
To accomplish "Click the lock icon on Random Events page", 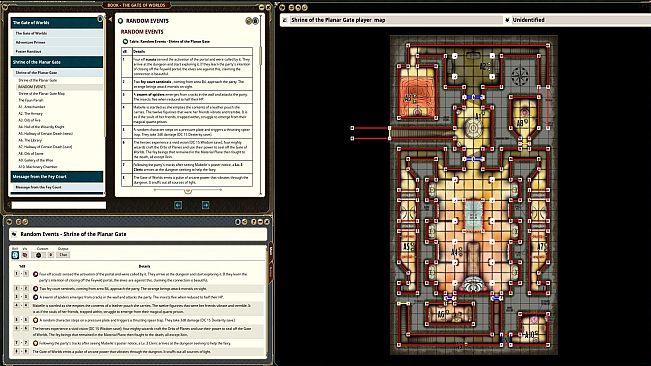I will coord(255,21).
